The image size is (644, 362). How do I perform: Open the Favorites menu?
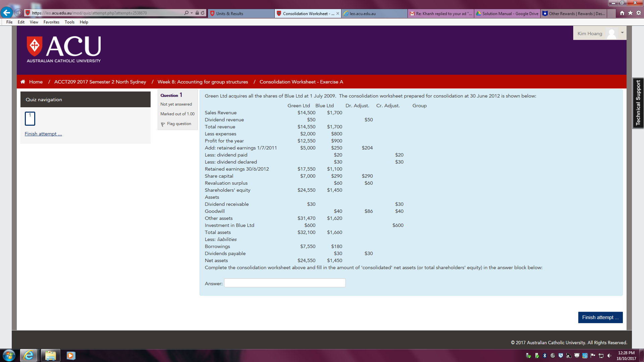[x=51, y=22]
